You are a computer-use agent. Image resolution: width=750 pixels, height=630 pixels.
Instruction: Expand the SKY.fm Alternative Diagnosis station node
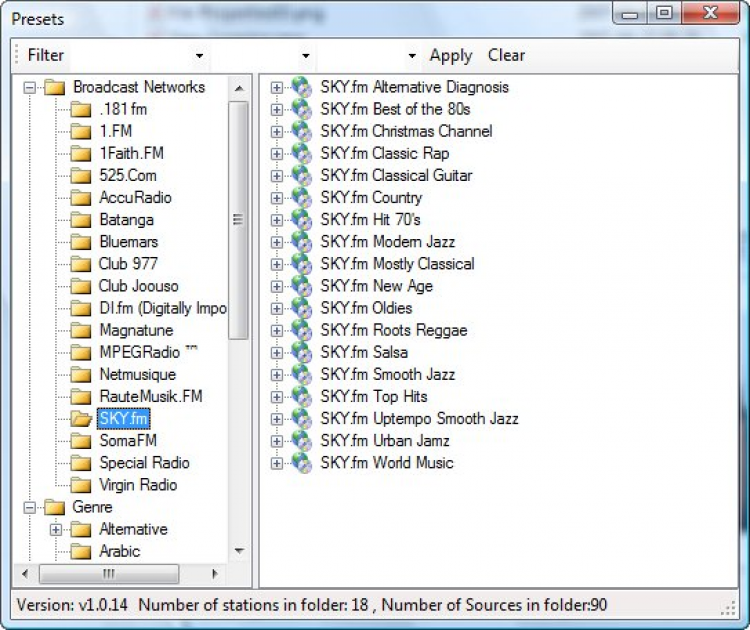(x=276, y=88)
